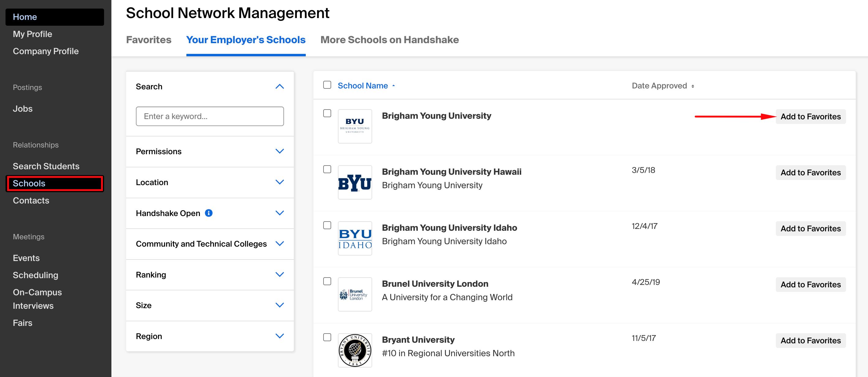Open My Profile in sidebar
The height and width of the screenshot is (377, 868).
pyautogui.click(x=32, y=34)
